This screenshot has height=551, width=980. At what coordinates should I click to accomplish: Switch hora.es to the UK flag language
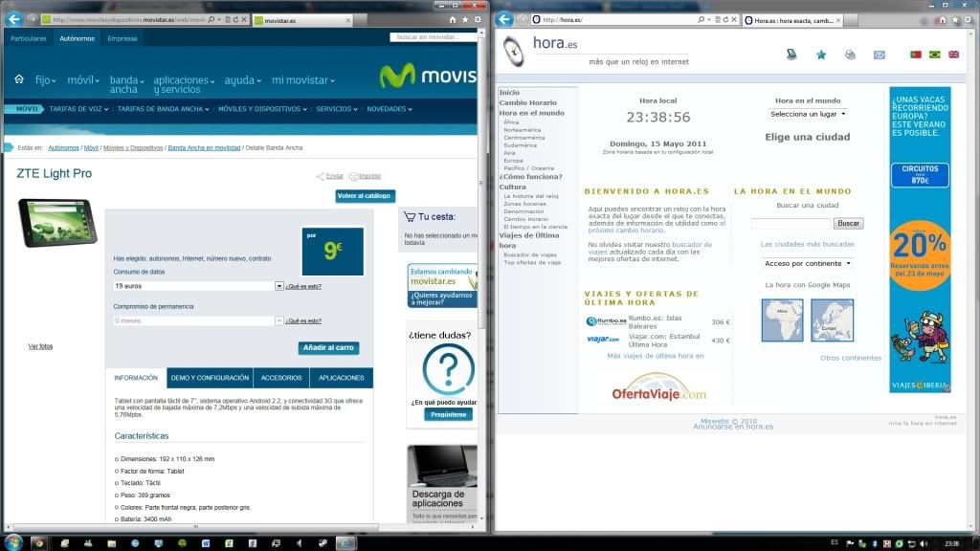click(954, 55)
